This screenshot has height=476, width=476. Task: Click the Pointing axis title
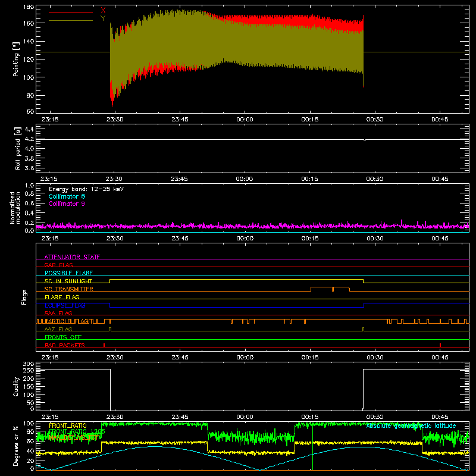point(16,59)
